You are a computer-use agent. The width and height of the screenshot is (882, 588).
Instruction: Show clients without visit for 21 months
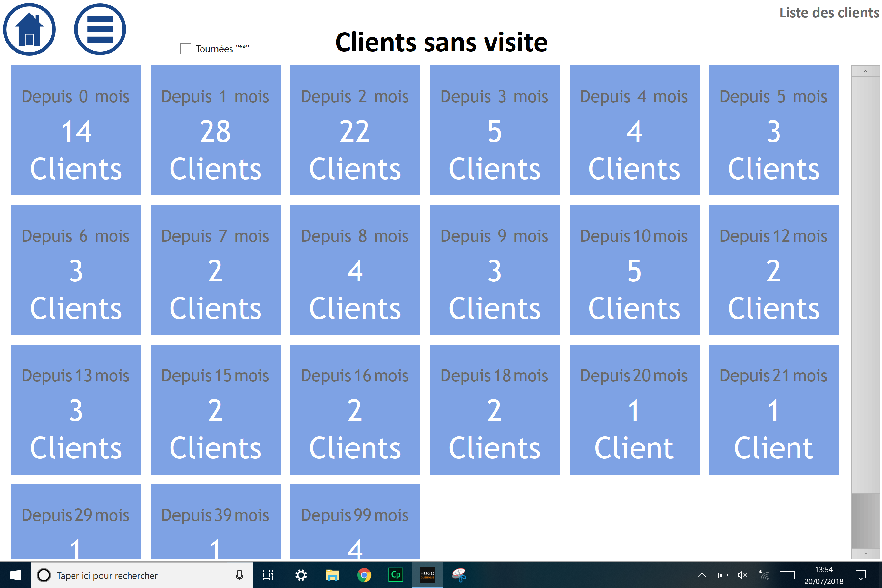774,409
